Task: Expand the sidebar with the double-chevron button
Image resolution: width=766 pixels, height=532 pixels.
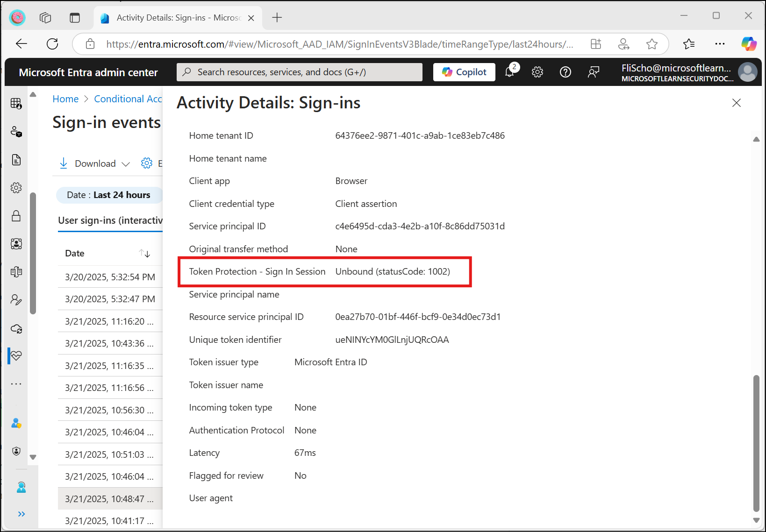Action: tap(21, 514)
